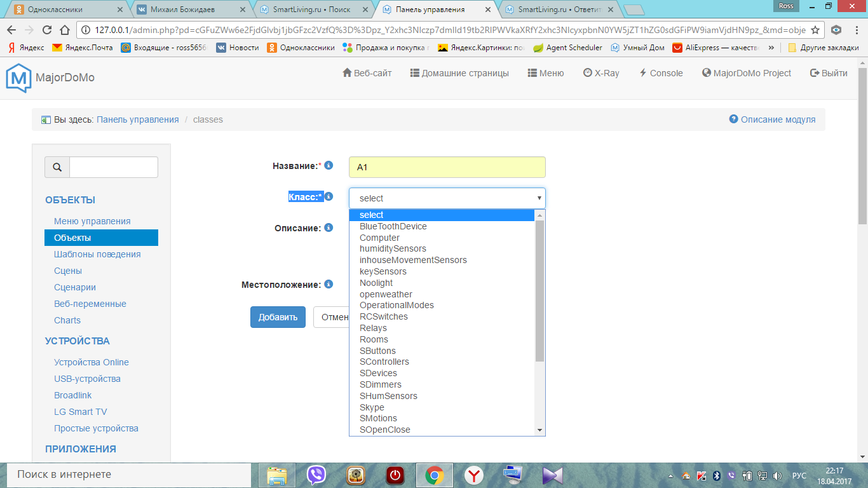Select SDimmers in the class dropdown
This screenshot has height=488, width=868.
[442, 384]
